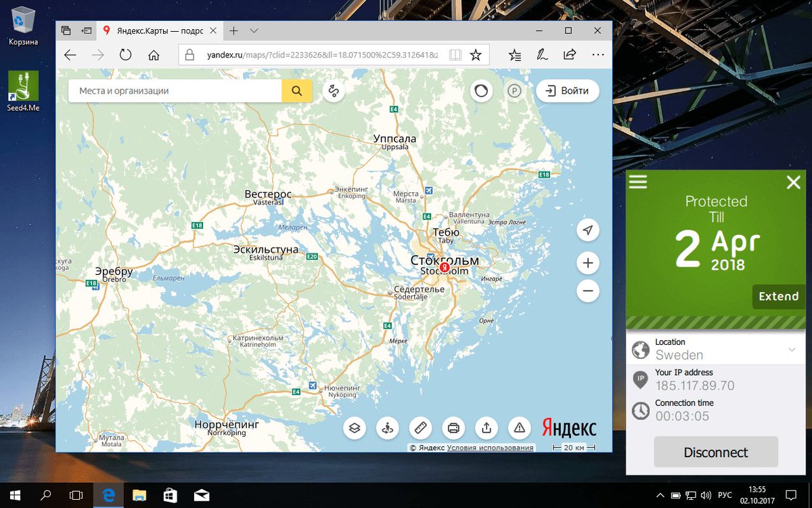Click the Яндекс logo on map
812x508 pixels.
click(569, 428)
